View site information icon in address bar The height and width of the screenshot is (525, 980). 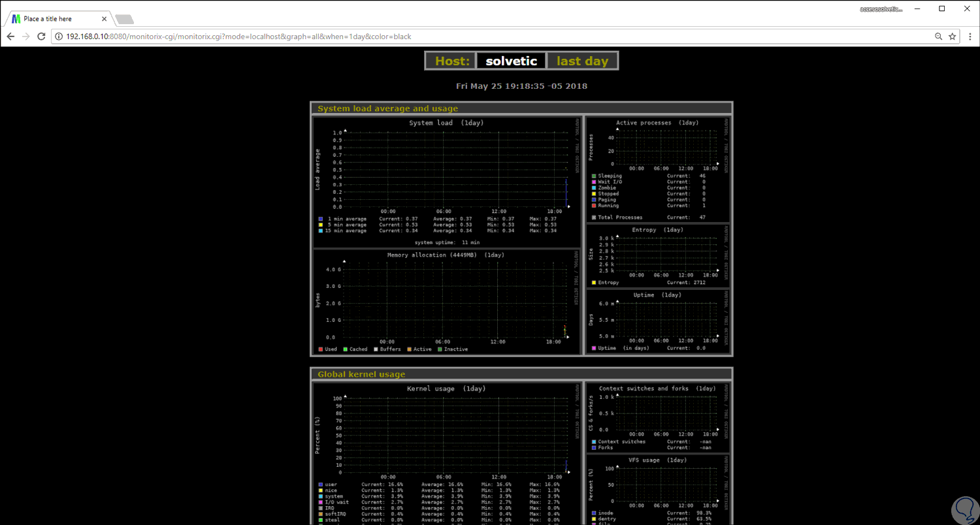pos(59,37)
